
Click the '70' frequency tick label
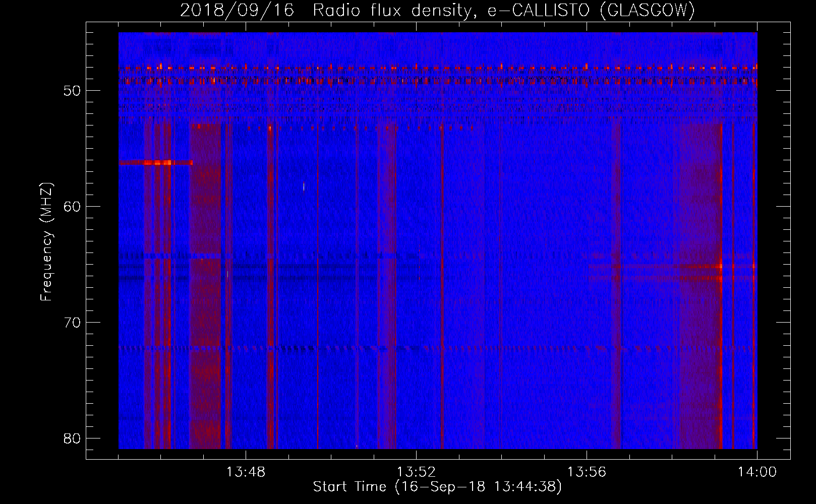[73, 323]
